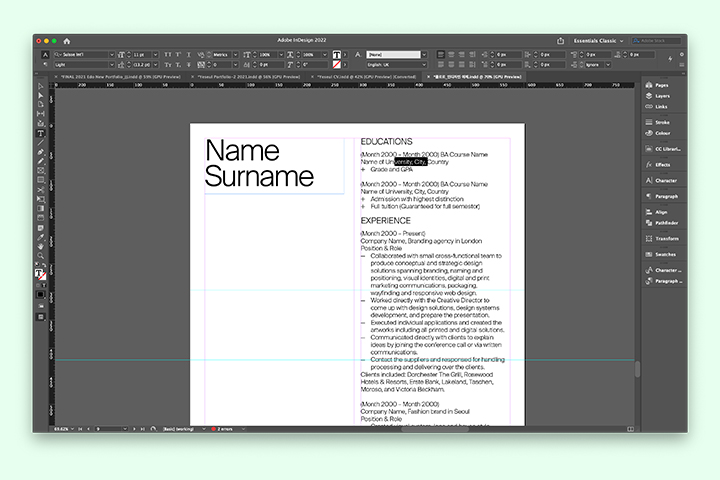Select the Type tool
Image resolution: width=720 pixels, height=480 pixels.
[40, 133]
